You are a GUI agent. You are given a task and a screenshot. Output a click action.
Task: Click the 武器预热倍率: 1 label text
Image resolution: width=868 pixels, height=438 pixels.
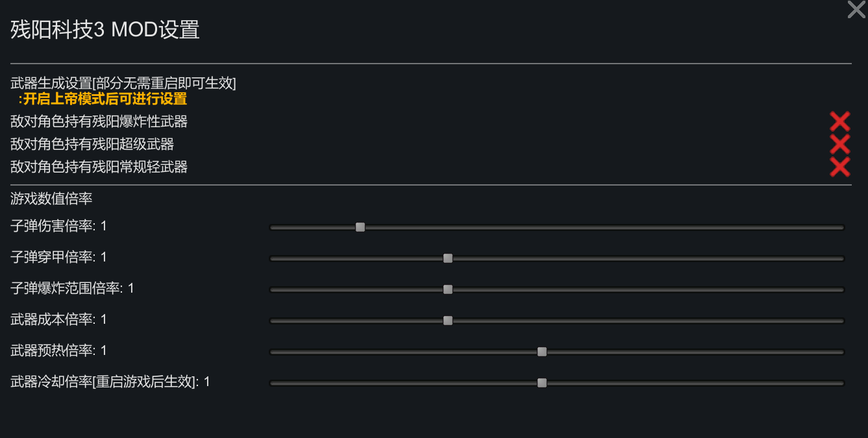point(58,350)
